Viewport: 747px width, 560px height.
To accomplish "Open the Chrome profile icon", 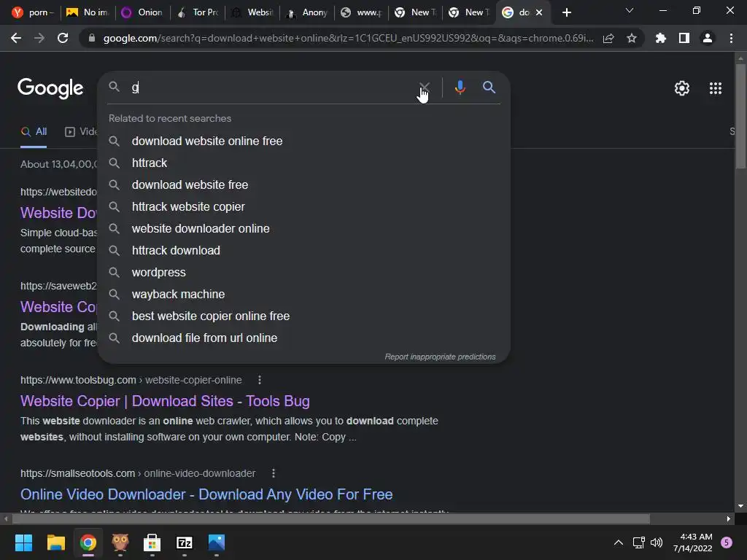I will [708, 38].
